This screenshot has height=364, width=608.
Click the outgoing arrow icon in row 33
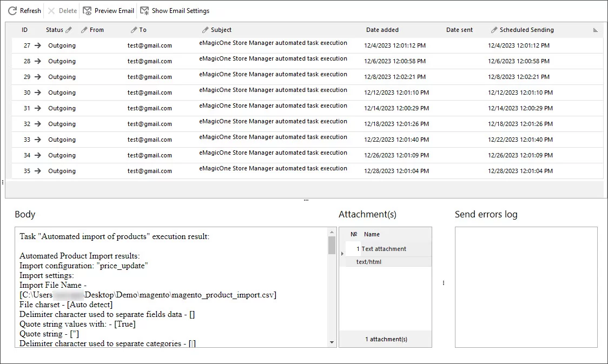click(x=38, y=140)
